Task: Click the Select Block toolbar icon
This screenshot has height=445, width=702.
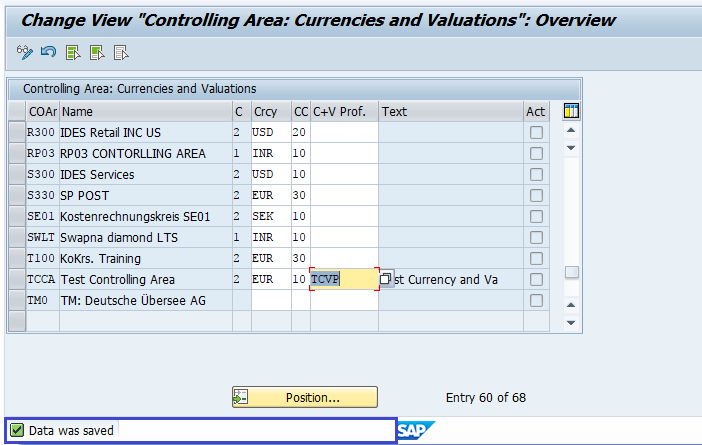Action: [97, 52]
